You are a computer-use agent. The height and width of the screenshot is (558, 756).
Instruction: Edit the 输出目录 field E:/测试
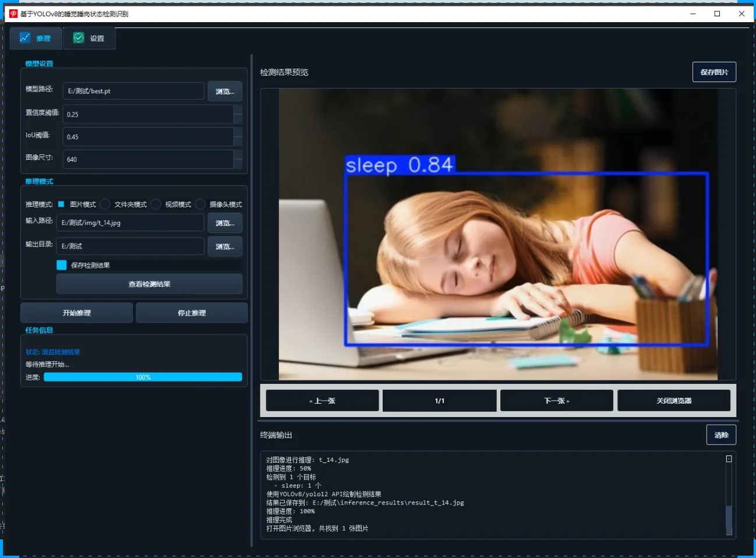pyautogui.click(x=130, y=246)
